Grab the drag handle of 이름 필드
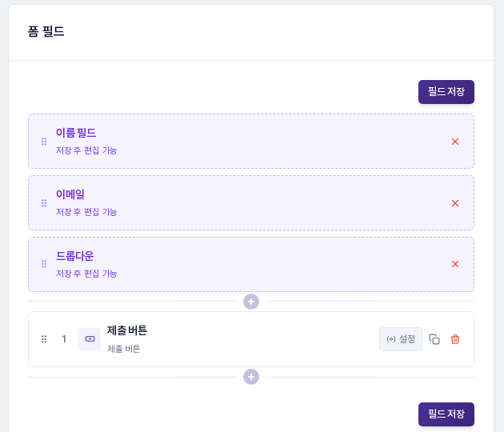504x432 pixels. tap(44, 142)
